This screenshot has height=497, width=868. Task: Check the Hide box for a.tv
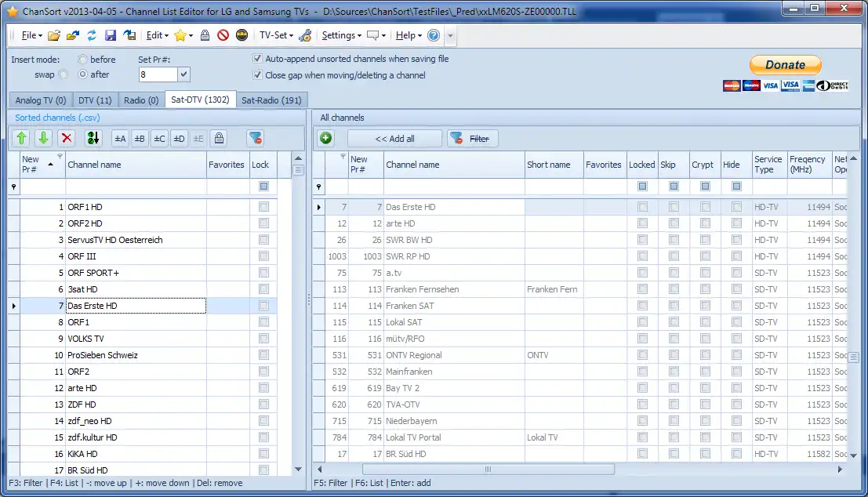[736, 272]
